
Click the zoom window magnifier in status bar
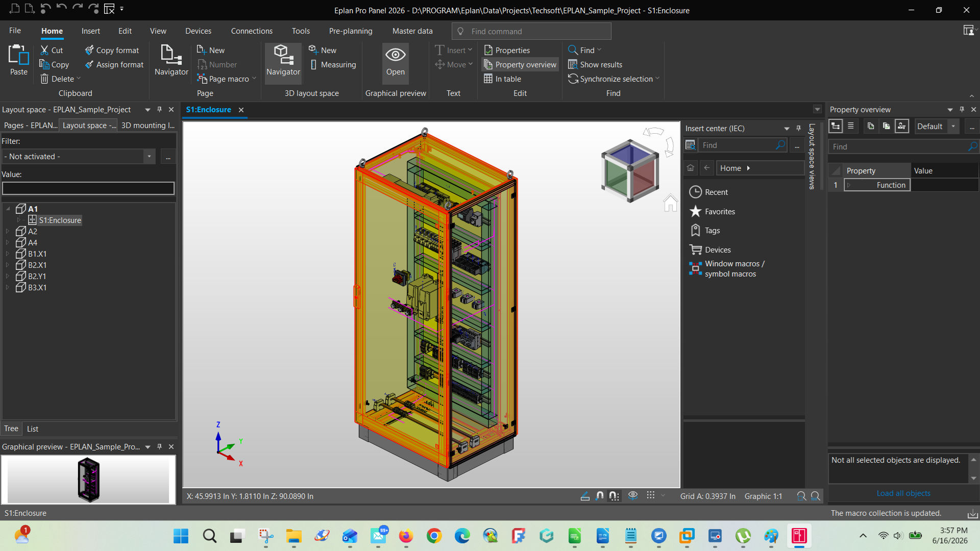(801, 496)
